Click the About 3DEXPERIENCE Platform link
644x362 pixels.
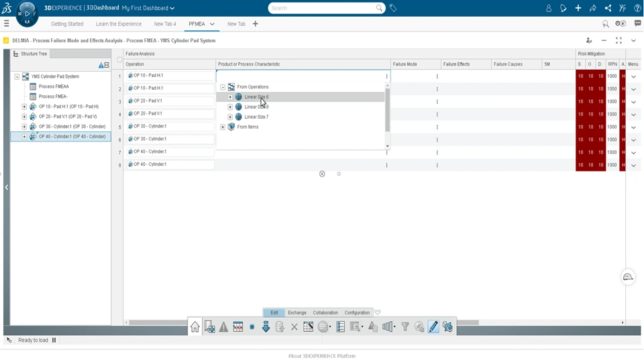(x=322, y=356)
